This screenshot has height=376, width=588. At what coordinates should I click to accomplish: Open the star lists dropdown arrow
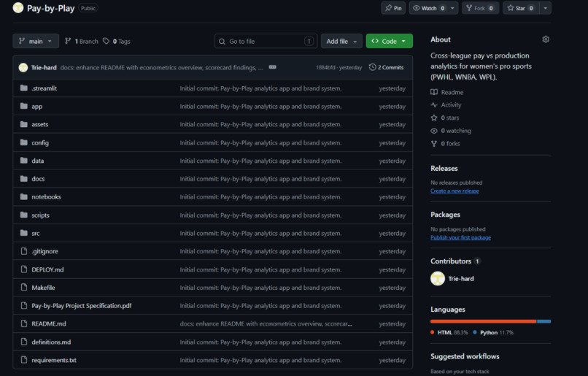(x=545, y=8)
